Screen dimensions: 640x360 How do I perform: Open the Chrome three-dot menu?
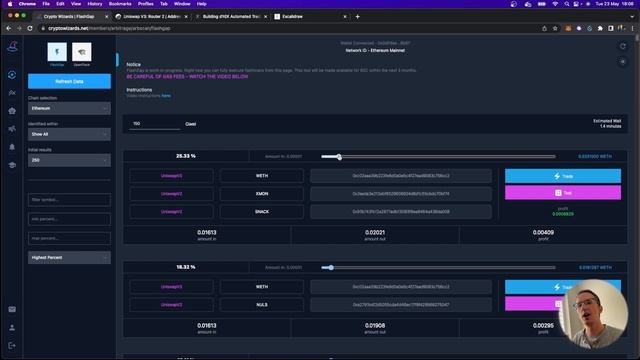coord(633,28)
